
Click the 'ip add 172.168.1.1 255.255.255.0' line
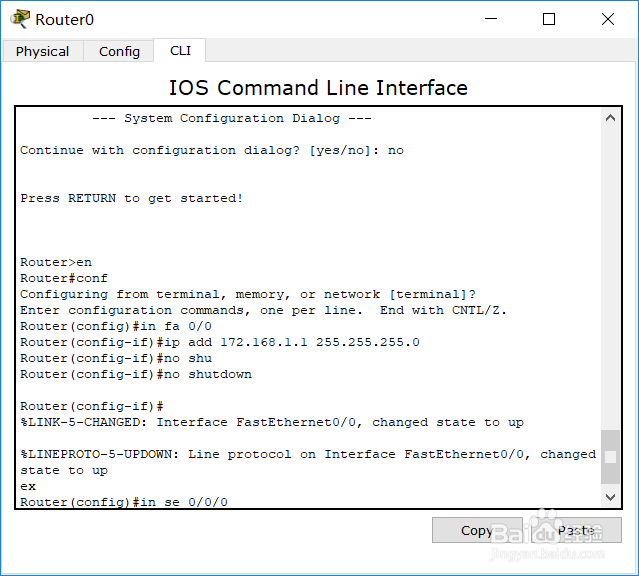click(220, 342)
